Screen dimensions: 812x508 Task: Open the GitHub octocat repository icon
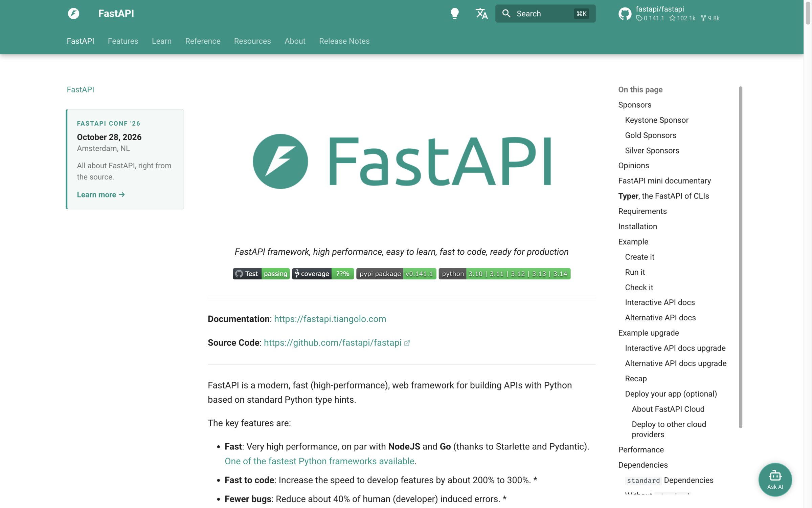click(x=625, y=14)
